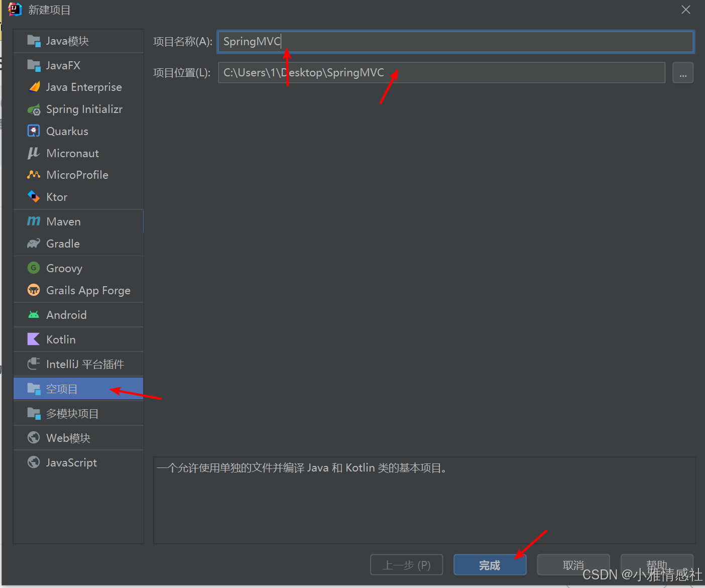Choose Spring Initializr generator
The height and width of the screenshot is (588, 705).
[x=78, y=109]
